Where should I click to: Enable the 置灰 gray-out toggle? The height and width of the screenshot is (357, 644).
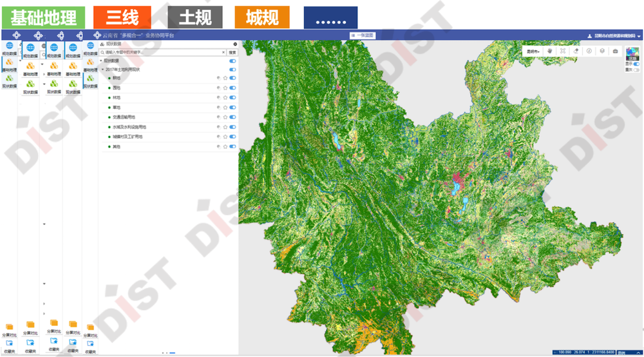point(636,70)
